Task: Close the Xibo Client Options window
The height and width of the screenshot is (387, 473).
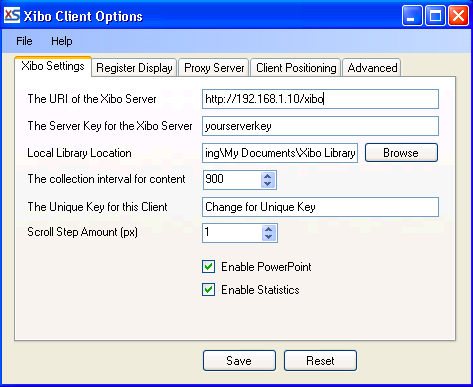Action: tap(458, 16)
